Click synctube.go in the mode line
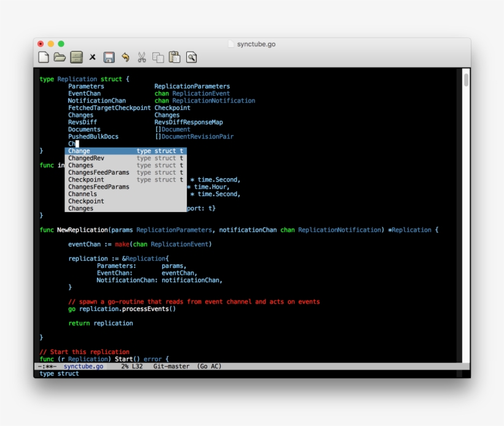 tap(83, 365)
